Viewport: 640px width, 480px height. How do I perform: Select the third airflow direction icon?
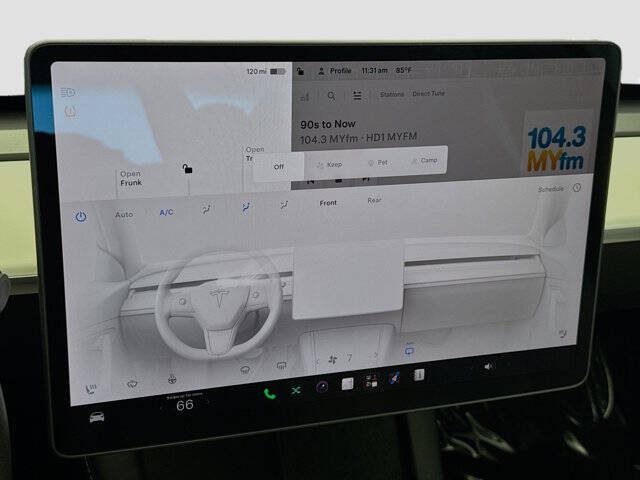click(284, 205)
